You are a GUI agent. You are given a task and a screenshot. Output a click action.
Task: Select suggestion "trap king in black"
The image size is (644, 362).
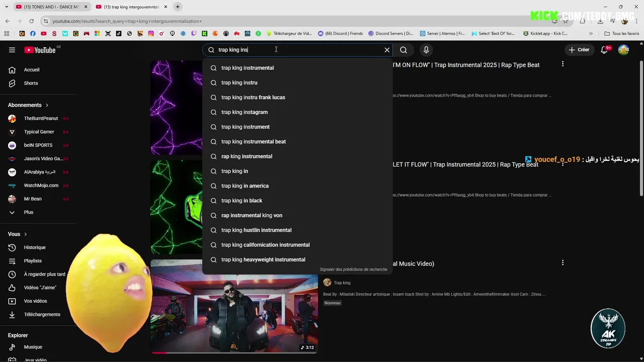tap(297, 201)
